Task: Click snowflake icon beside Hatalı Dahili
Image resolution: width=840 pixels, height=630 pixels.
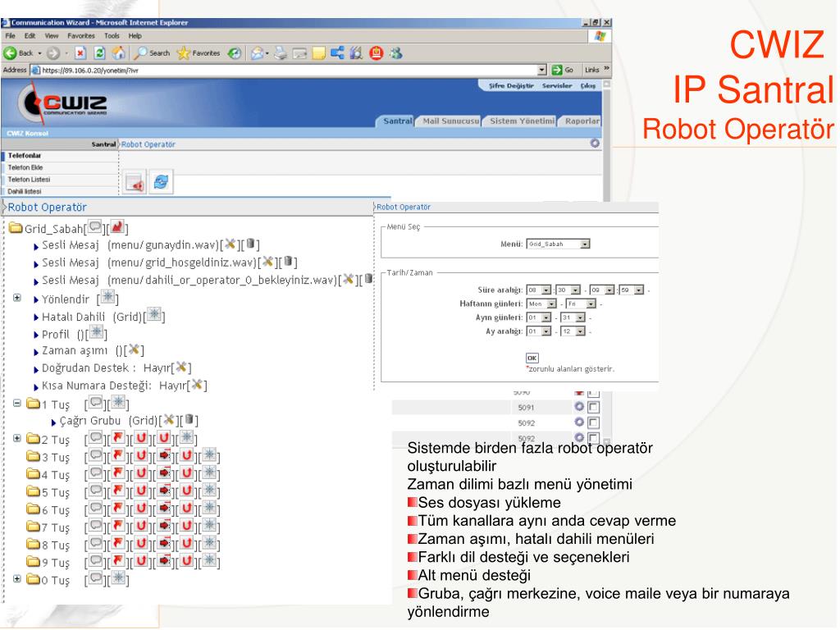Action: pos(154,314)
